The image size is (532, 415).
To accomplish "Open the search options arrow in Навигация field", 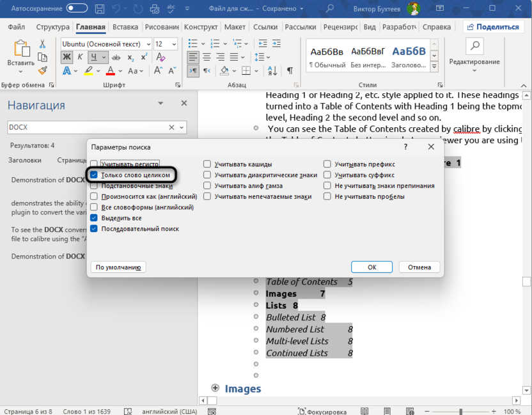I will (x=182, y=128).
